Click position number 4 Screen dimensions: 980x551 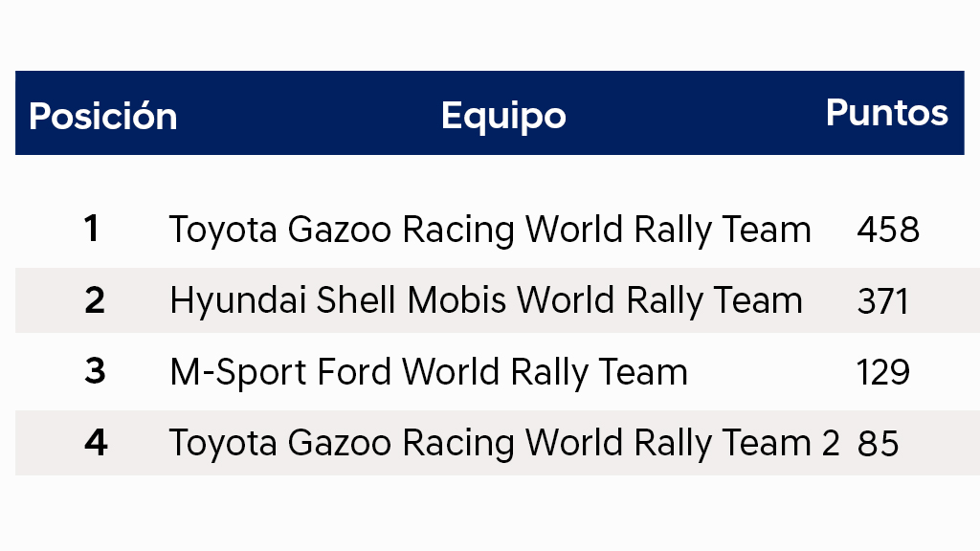(x=96, y=442)
